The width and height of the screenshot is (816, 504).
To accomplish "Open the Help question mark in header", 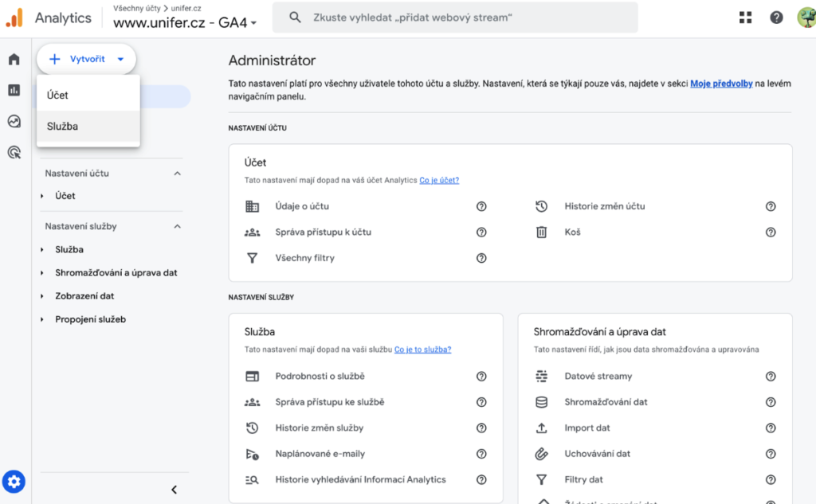I will [776, 18].
